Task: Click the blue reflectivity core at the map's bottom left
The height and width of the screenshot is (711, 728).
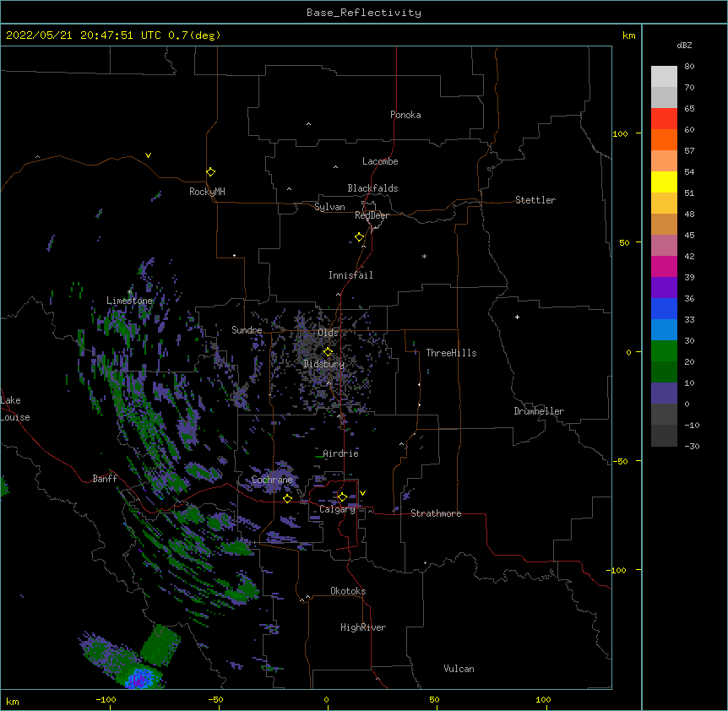Action: (141, 679)
